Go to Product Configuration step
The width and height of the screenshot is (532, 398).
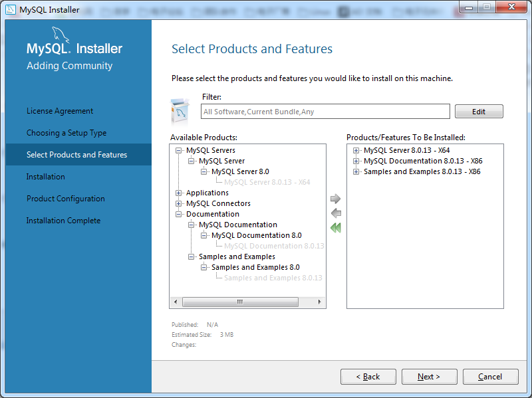pyautogui.click(x=65, y=198)
